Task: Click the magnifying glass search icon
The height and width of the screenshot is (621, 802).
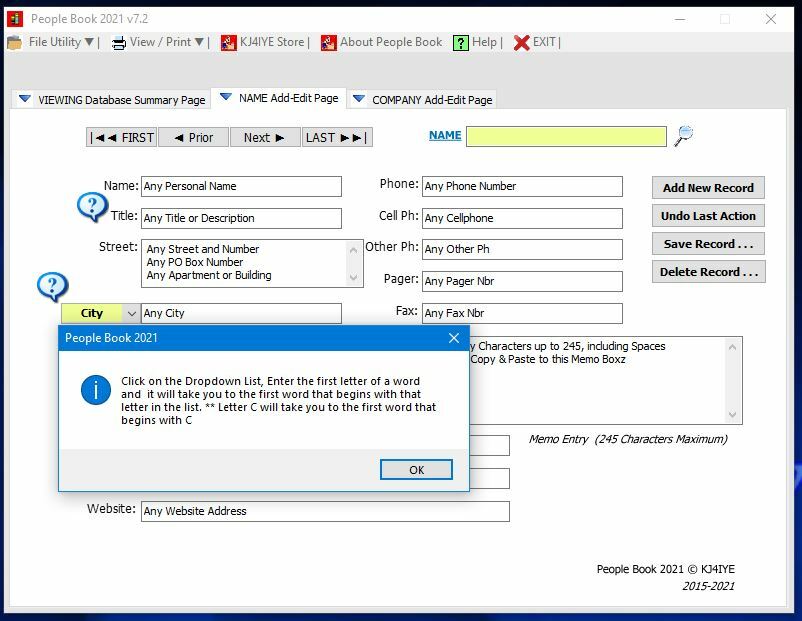Action: click(x=683, y=136)
